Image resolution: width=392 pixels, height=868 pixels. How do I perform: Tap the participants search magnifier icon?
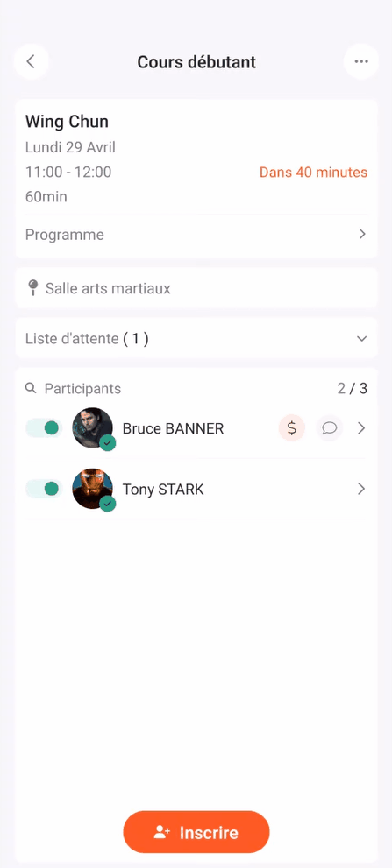coord(31,388)
